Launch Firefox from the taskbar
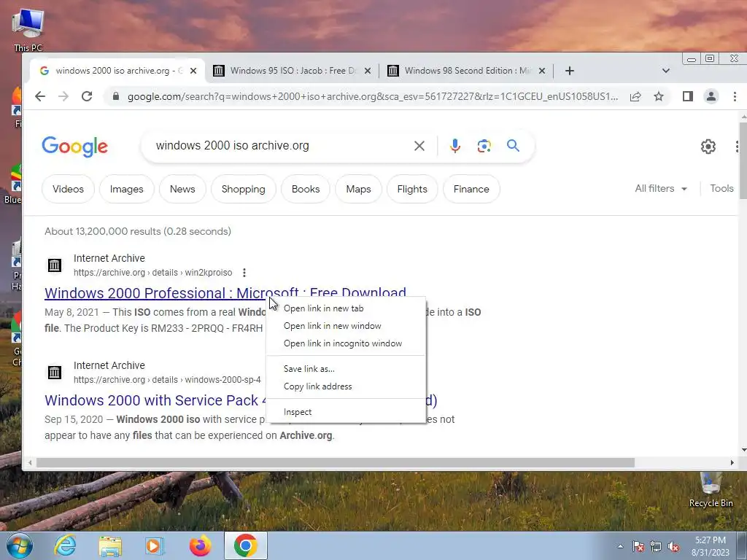This screenshot has width=747, height=560. point(200,545)
